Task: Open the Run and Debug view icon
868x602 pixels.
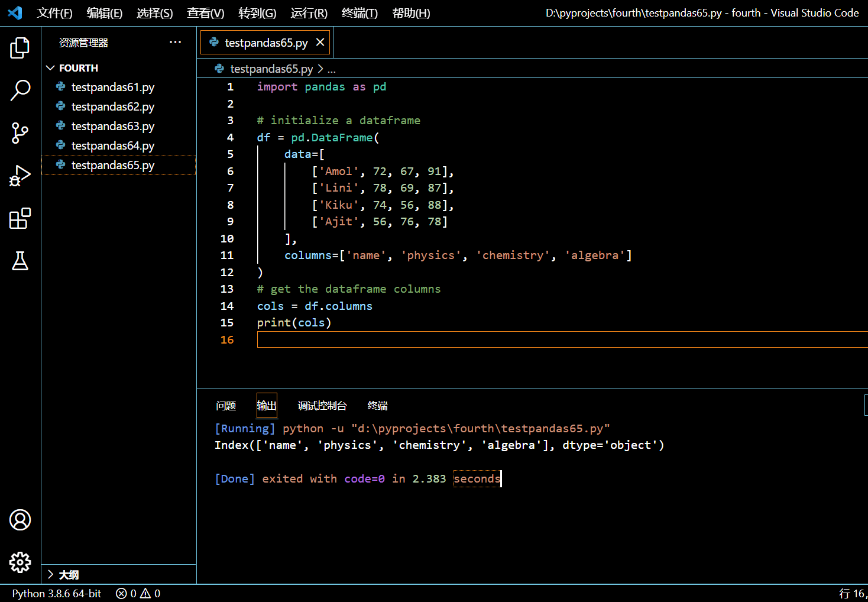Action: 20,176
